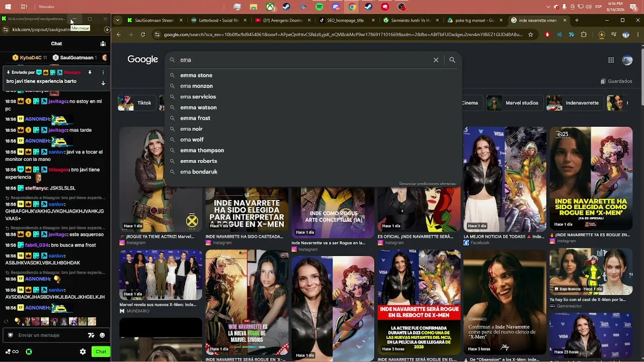Open Guardados saved items

pos(616,81)
